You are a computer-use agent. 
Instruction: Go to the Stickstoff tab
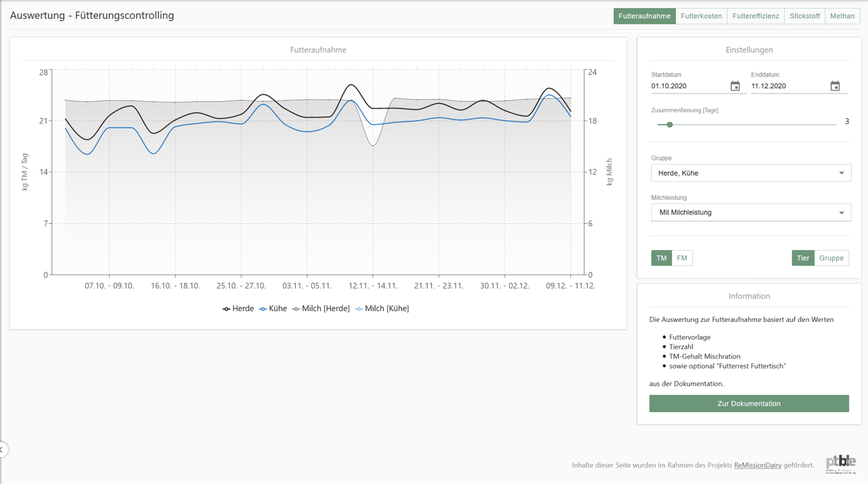pos(804,16)
